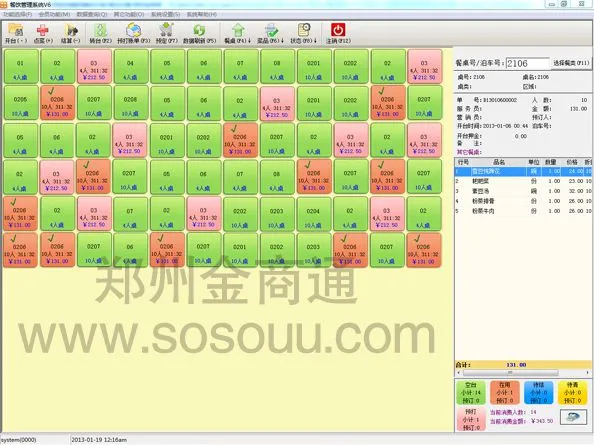Click the order list horizontal scrollbar thumb
The height and width of the screenshot is (445, 594).
[x=510, y=373]
